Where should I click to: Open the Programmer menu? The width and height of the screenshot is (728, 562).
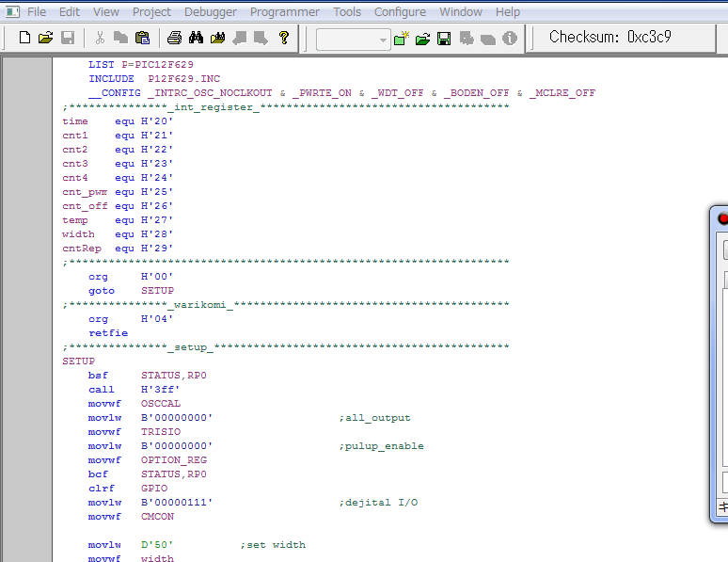click(x=285, y=12)
